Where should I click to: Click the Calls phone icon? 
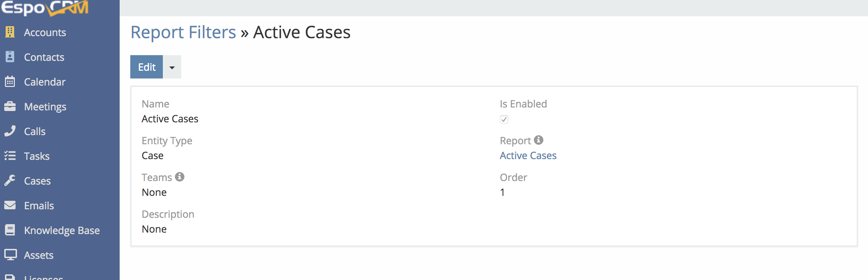10,131
